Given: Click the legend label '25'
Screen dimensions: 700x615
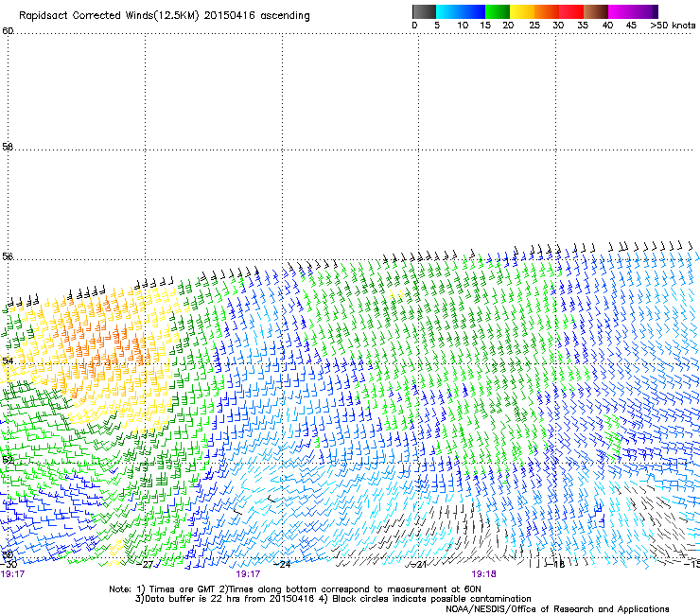Looking at the screenshot, I should coord(534,26).
